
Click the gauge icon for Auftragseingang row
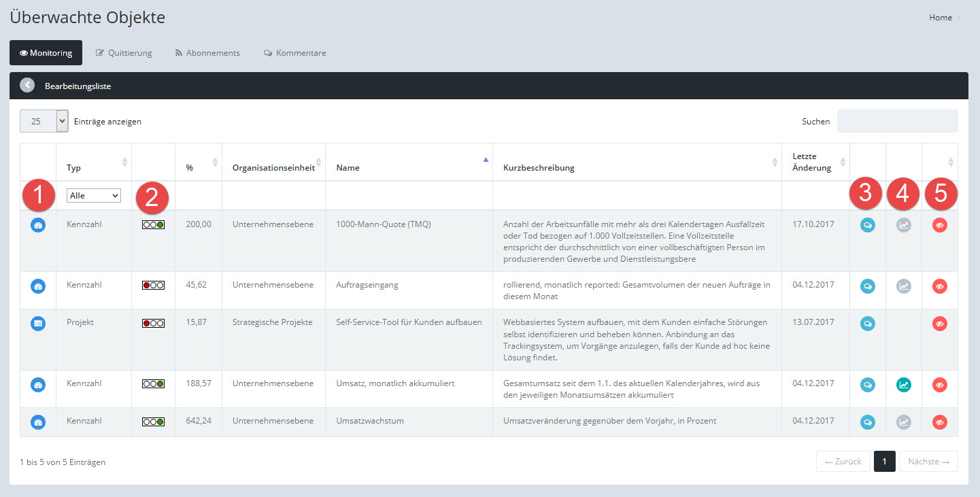[x=38, y=286]
